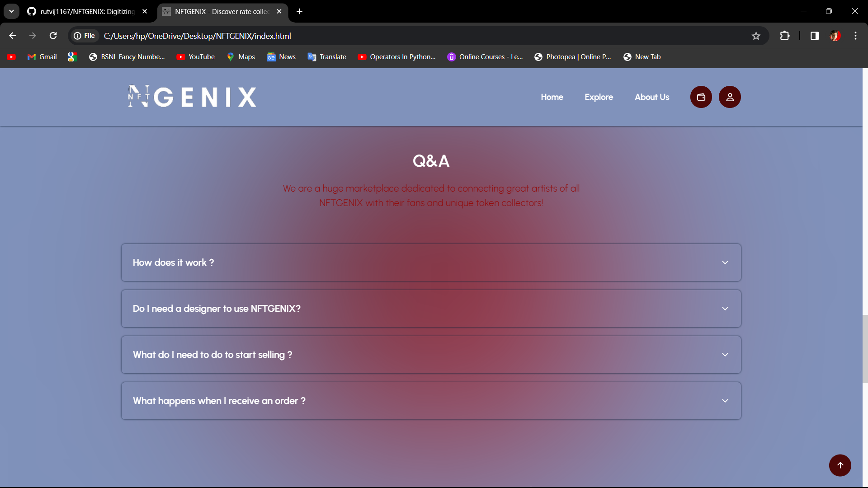The image size is (868, 488).
Task: Expand "What do I need to do to start selling" chevron
Action: 725,355
